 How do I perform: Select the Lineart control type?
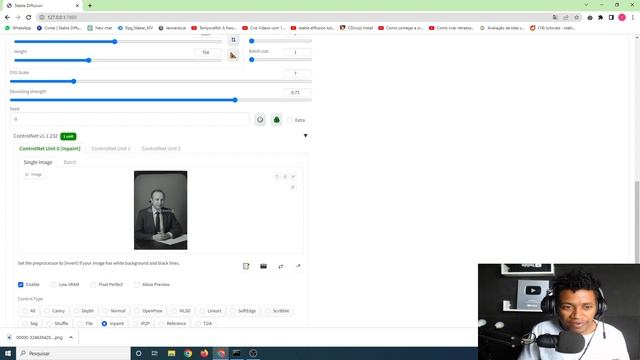(211, 311)
